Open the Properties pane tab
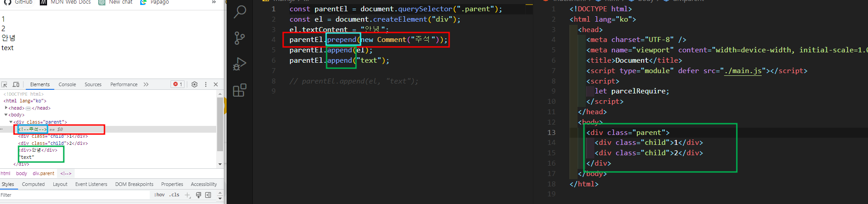Image resolution: width=868 pixels, height=204 pixels. [x=172, y=184]
